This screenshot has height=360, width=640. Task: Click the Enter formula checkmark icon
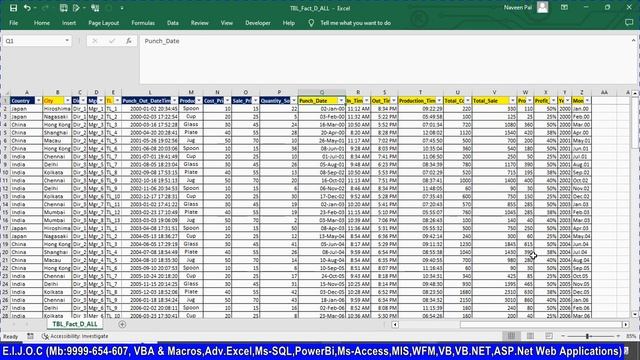[x=112, y=41]
